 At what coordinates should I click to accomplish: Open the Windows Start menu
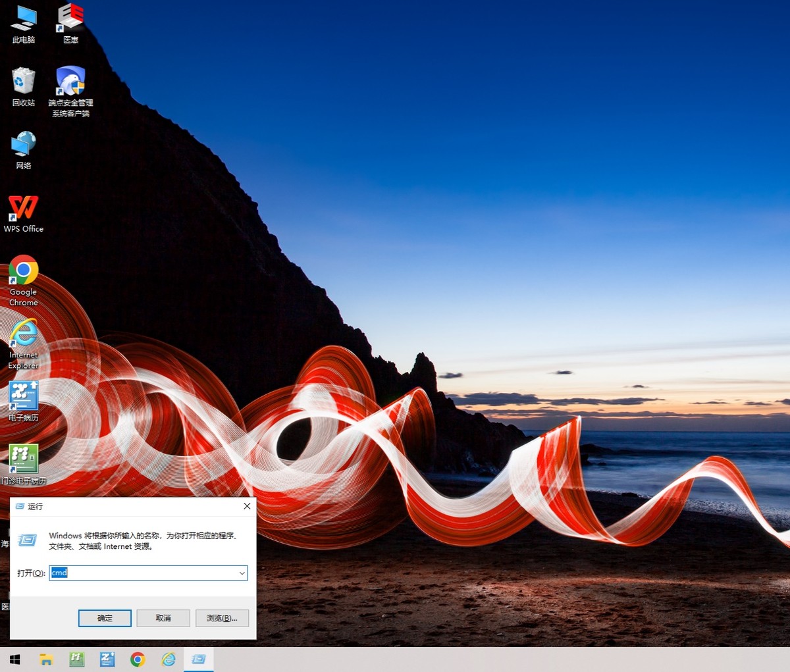click(14, 658)
